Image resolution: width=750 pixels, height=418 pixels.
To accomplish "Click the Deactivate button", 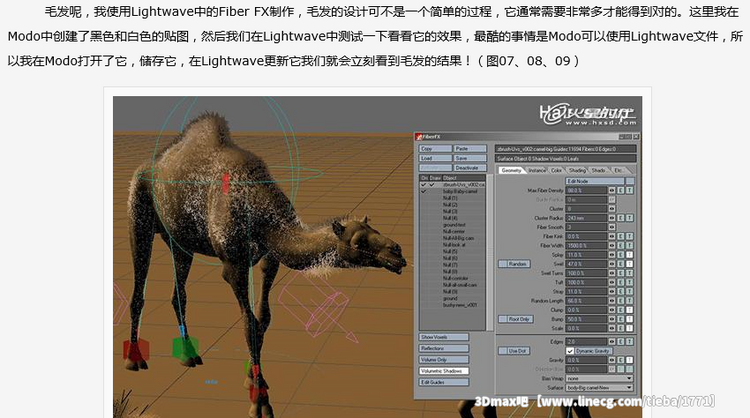I will point(470,168).
